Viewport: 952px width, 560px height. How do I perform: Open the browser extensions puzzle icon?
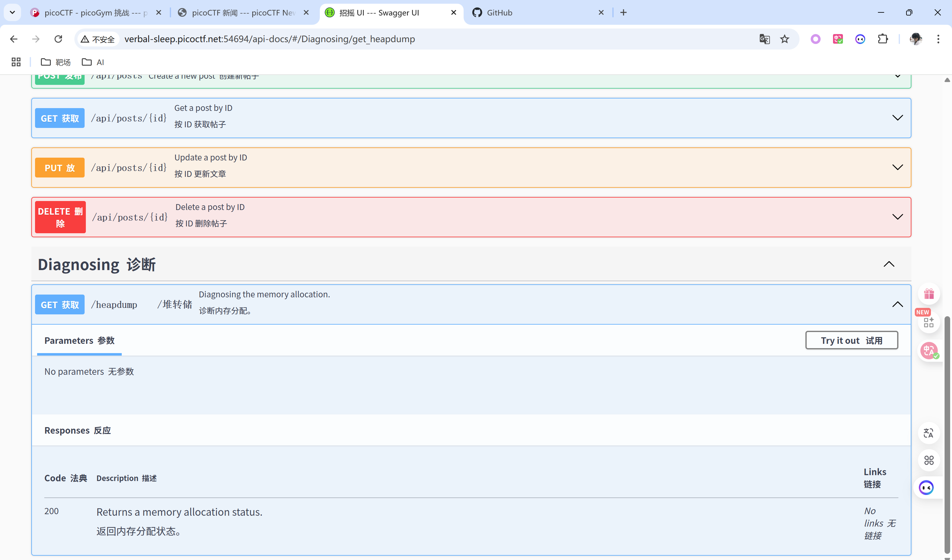coord(883,39)
